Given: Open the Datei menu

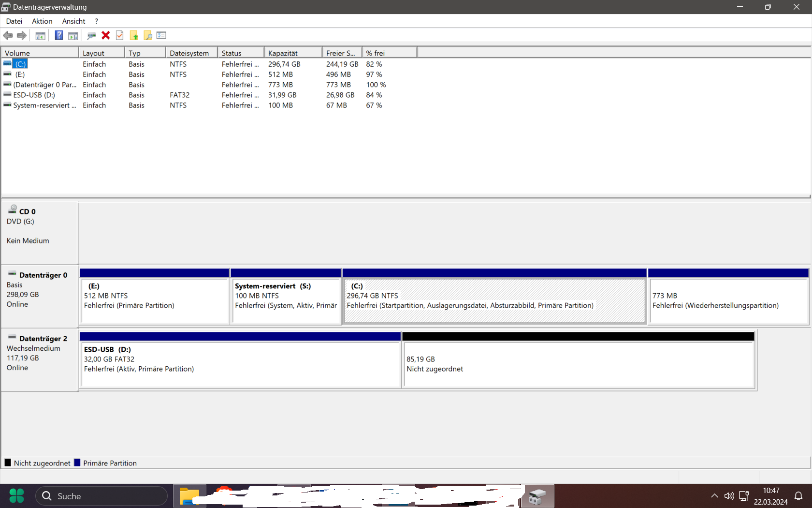Looking at the screenshot, I should click(14, 21).
